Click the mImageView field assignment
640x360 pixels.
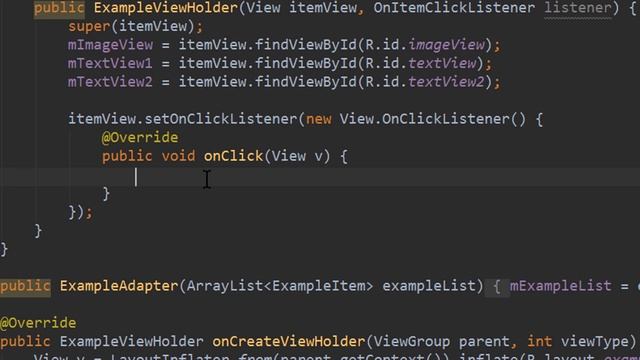click(x=110, y=45)
